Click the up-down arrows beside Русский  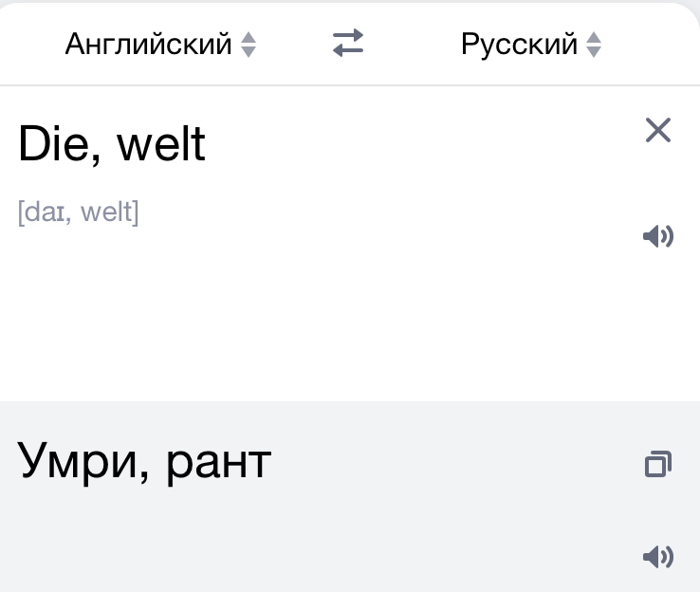click(594, 45)
